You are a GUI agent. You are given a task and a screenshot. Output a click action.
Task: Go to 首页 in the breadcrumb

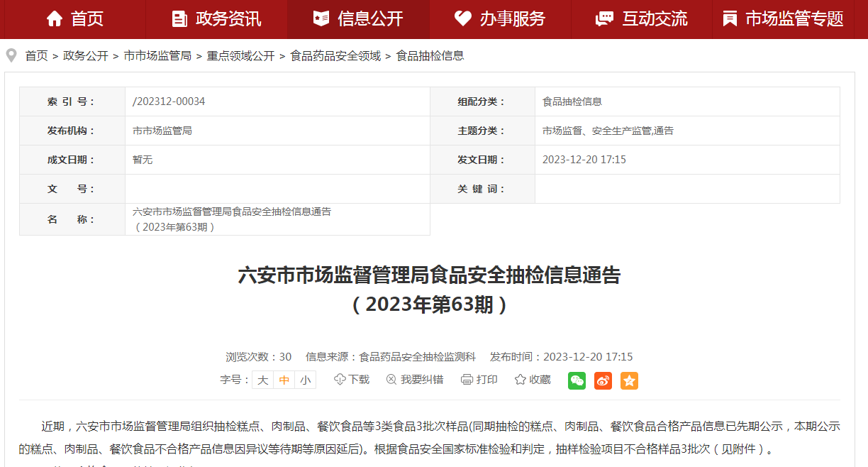click(36, 55)
